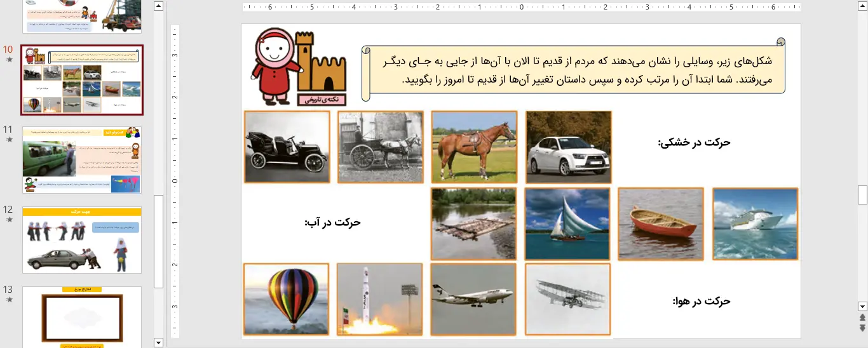Select the hot air balloon picture
Viewport: 868px width, 348px height.
coord(286,299)
